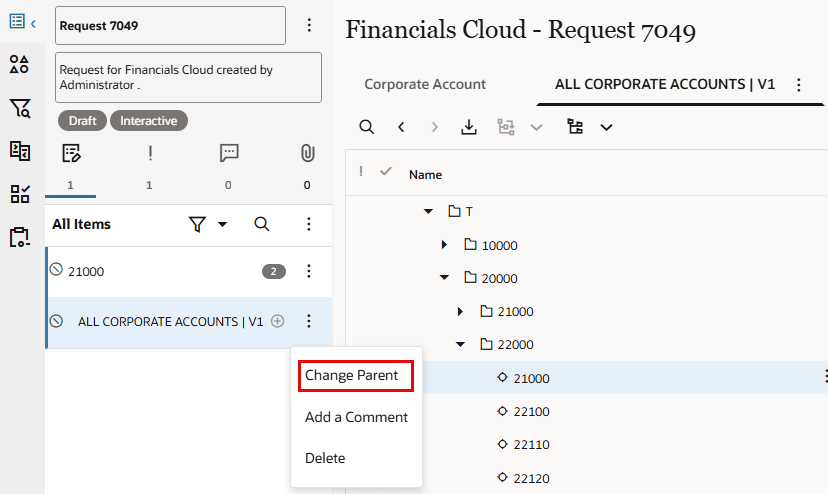Select leaf node 22110
This screenshot has width=828, height=494.
[x=523, y=444]
